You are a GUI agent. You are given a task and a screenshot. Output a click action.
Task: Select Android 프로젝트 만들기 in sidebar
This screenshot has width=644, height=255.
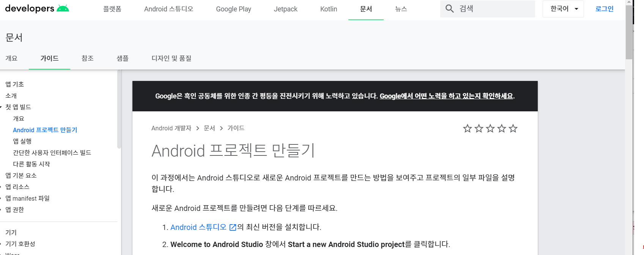[x=45, y=130]
